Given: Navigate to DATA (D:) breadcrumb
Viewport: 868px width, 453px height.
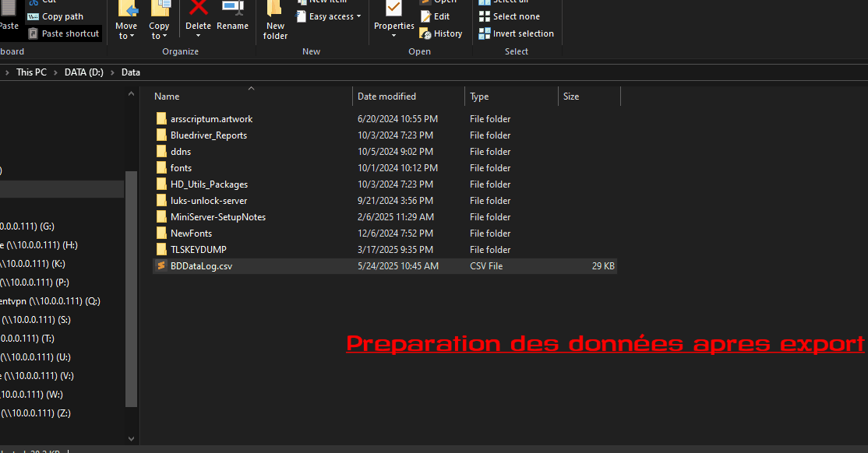Looking at the screenshot, I should (84, 72).
